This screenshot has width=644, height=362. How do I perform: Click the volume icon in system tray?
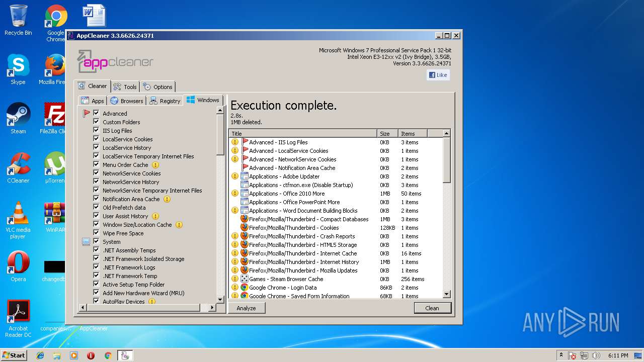pos(596,355)
